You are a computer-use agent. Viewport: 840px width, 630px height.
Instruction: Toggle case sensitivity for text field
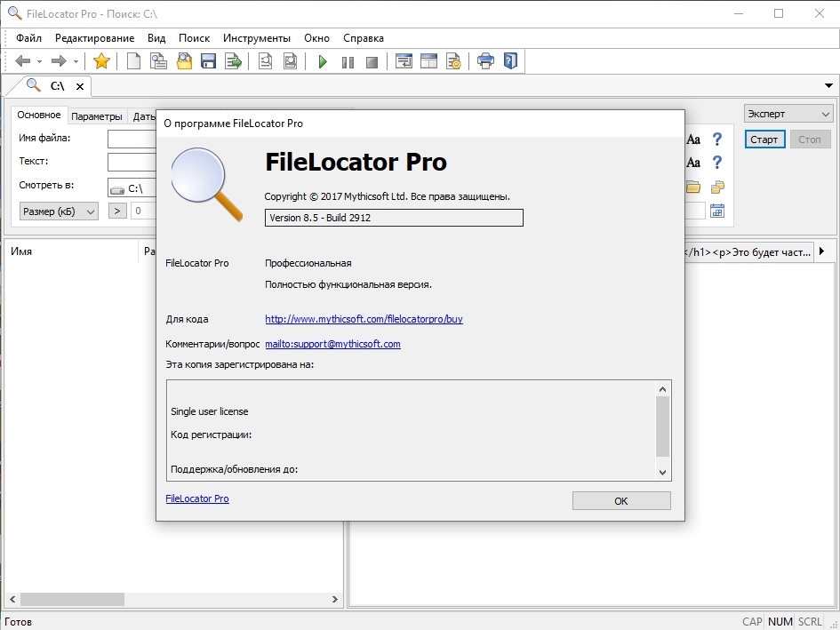[x=693, y=163]
